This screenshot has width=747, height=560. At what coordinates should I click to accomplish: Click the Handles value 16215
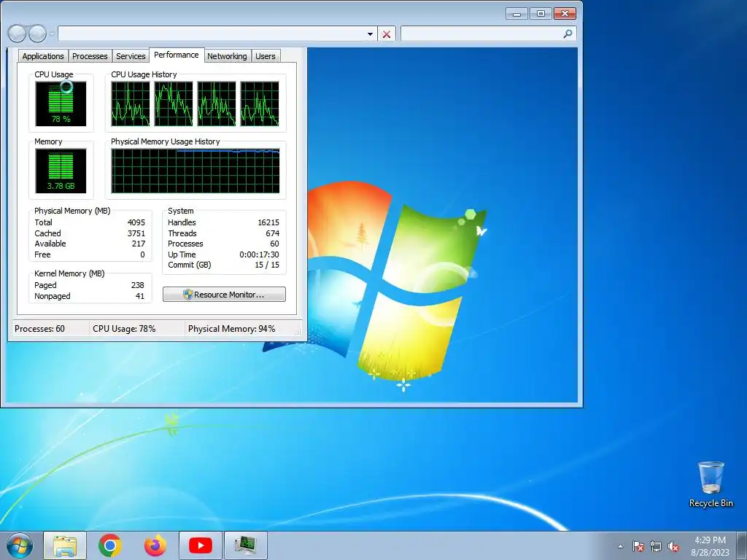pos(268,222)
